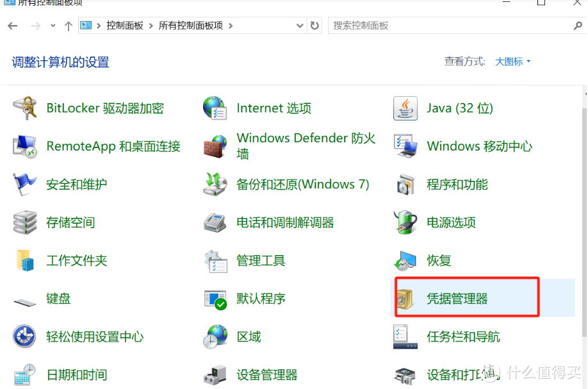Viewport: 588px width, 389px height.
Task: Click the search magnifier icon
Action: pyautogui.click(x=578, y=26)
